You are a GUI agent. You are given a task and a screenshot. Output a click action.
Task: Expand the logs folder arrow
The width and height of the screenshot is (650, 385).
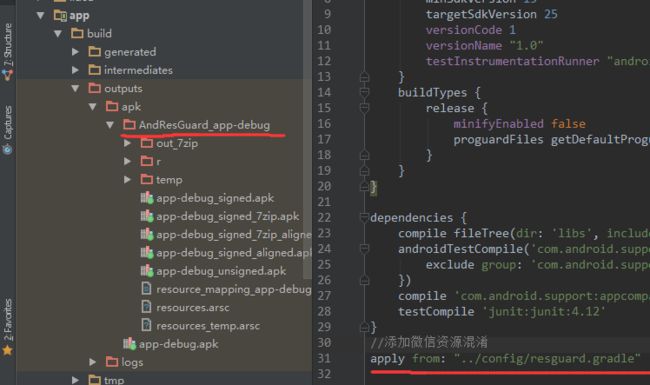coord(93,362)
